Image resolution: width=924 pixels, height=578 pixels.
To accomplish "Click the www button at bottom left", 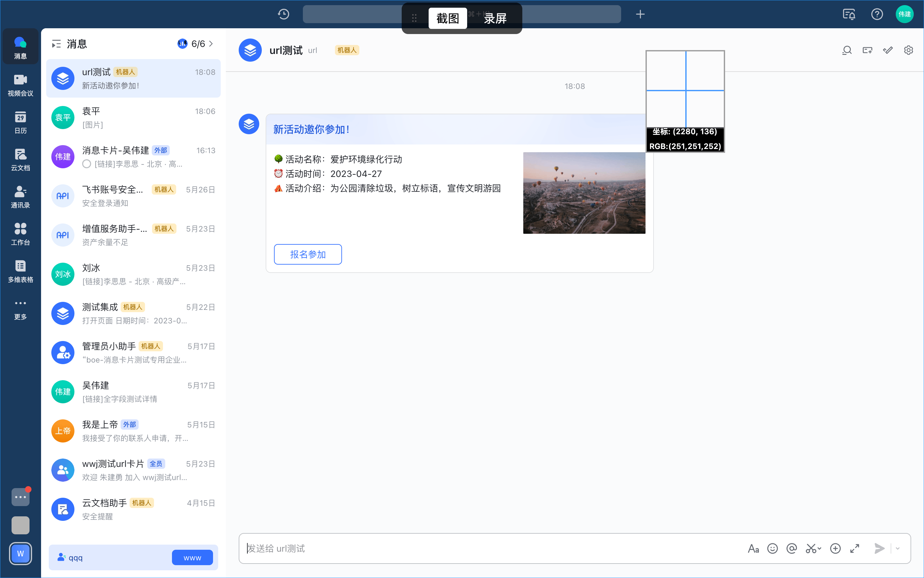I will click(x=192, y=558).
